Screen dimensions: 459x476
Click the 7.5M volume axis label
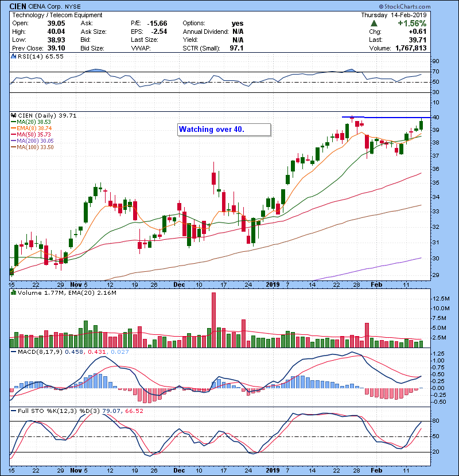pos(439,318)
